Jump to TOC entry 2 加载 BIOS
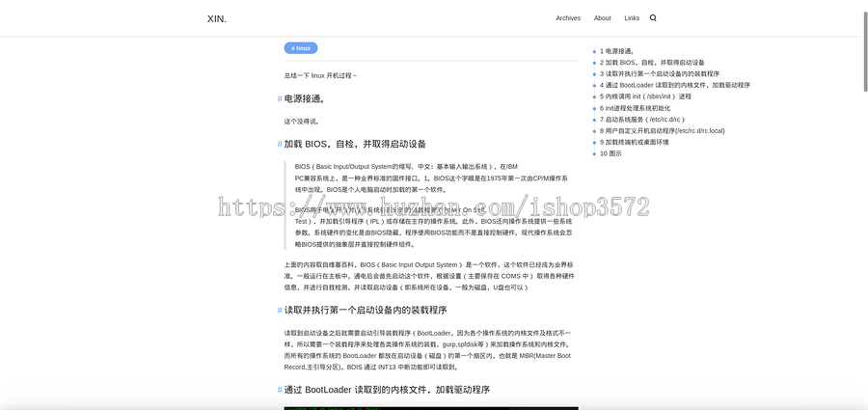868x410 pixels. click(652, 63)
